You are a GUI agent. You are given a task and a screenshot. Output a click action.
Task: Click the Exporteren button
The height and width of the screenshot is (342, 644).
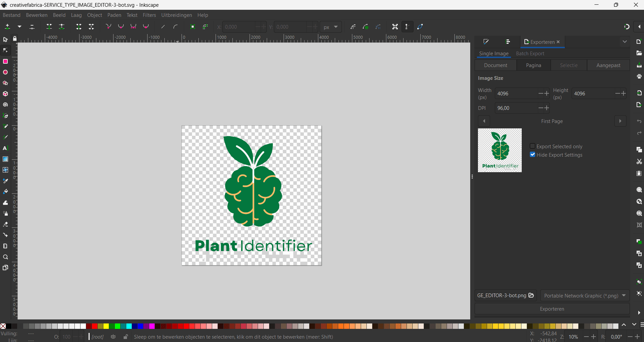point(552,309)
